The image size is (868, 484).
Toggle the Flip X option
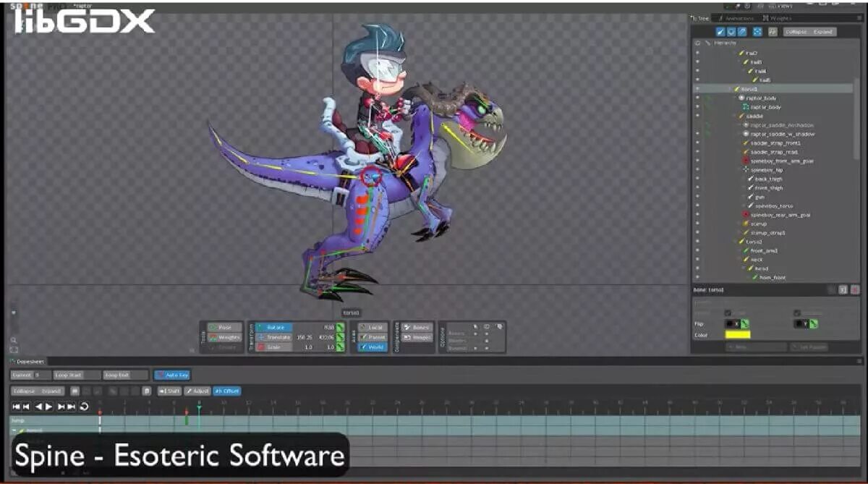coord(732,323)
